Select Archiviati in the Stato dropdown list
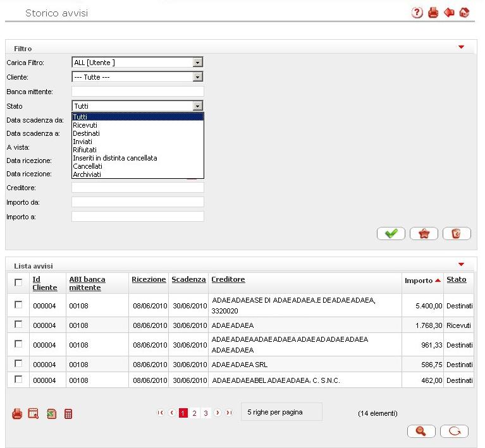Screen dimensions: 485x448 (x=87, y=174)
